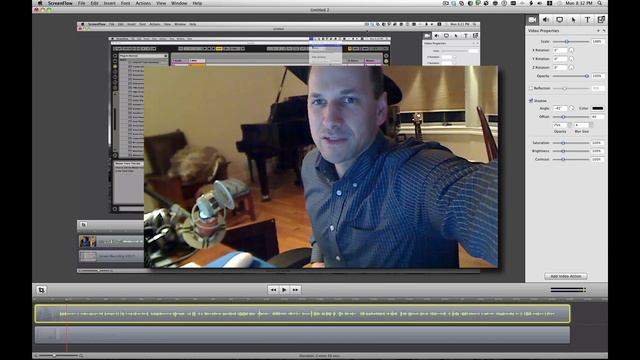Click the X Rotation dial

pos(571,50)
